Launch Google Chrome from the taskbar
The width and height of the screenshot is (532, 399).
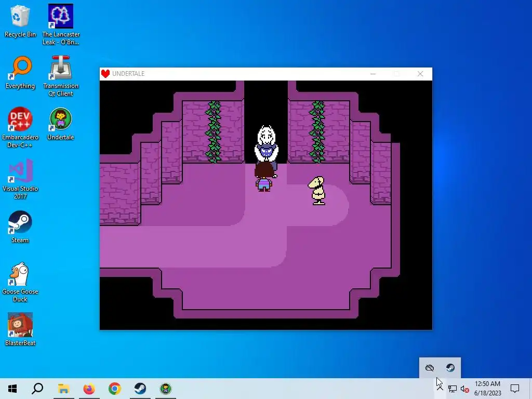pos(115,389)
